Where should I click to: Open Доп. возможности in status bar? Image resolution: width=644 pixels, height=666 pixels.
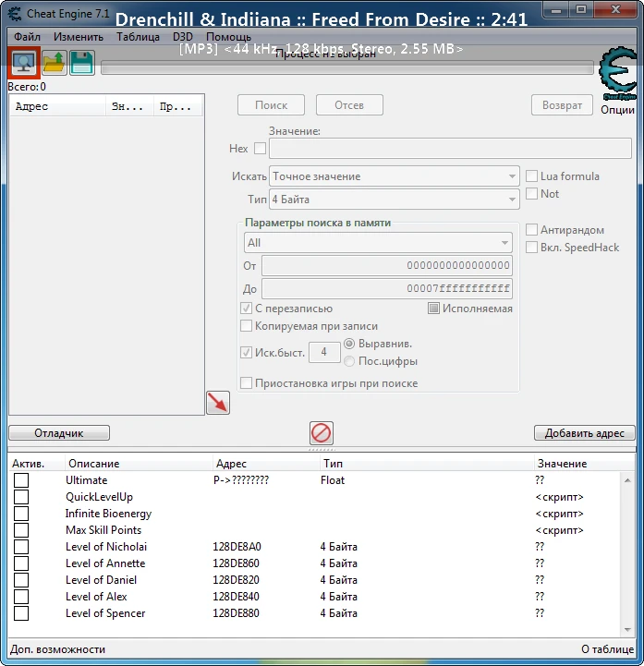click(58, 649)
